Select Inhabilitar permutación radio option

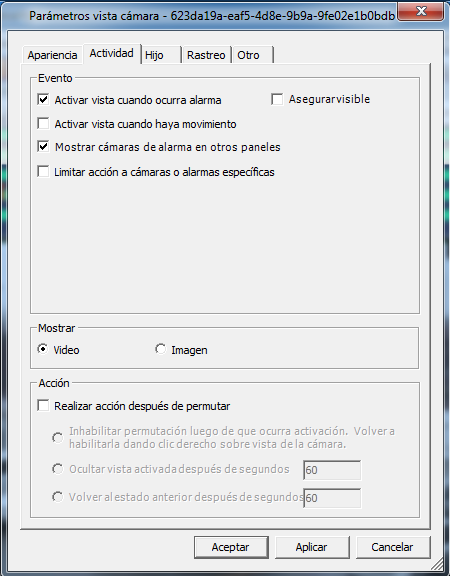pyautogui.click(x=57, y=438)
